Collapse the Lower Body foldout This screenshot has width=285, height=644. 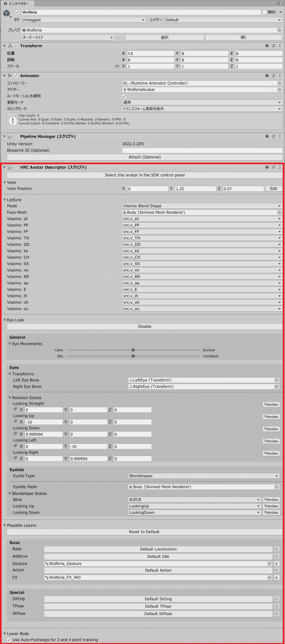point(5,633)
